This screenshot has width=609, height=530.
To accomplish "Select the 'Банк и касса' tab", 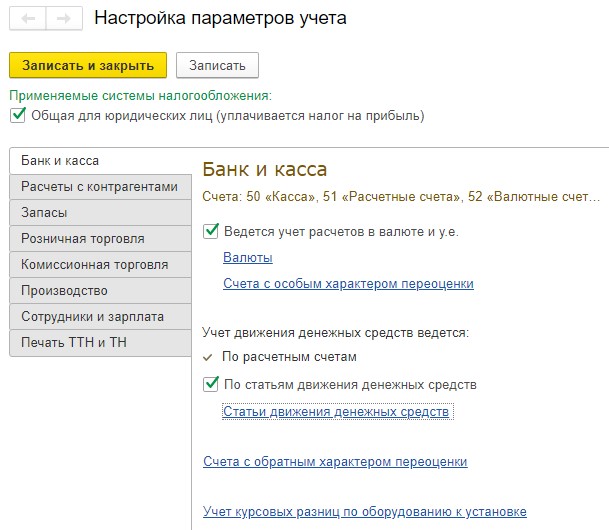I will (x=100, y=161).
